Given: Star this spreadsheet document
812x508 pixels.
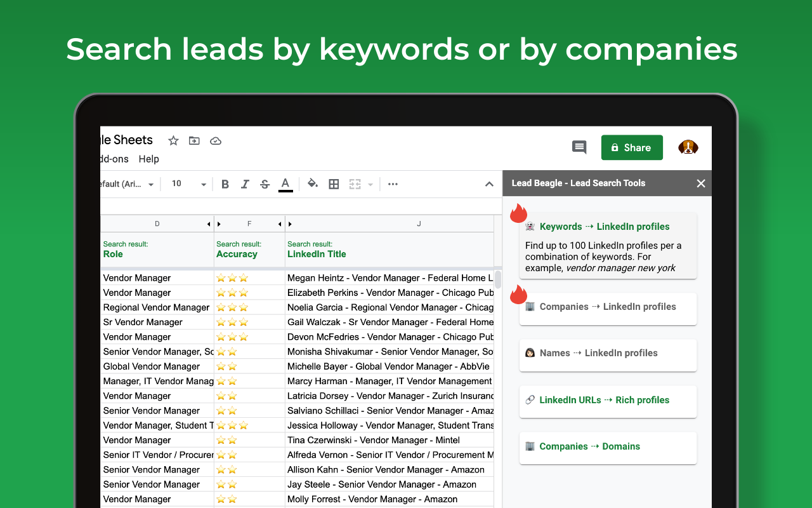Looking at the screenshot, I should (x=173, y=141).
